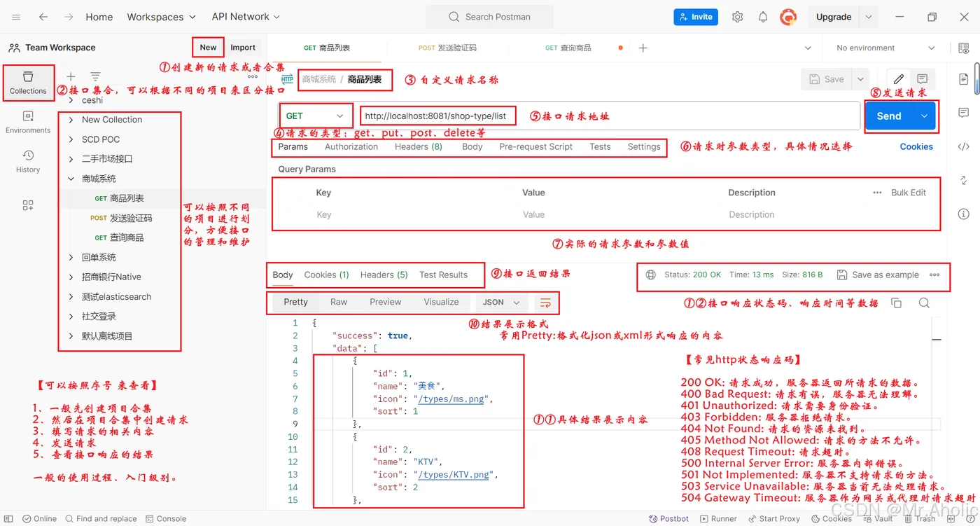Expand the 招商银行Native collection
This screenshot has width=980, height=526.
[71, 277]
